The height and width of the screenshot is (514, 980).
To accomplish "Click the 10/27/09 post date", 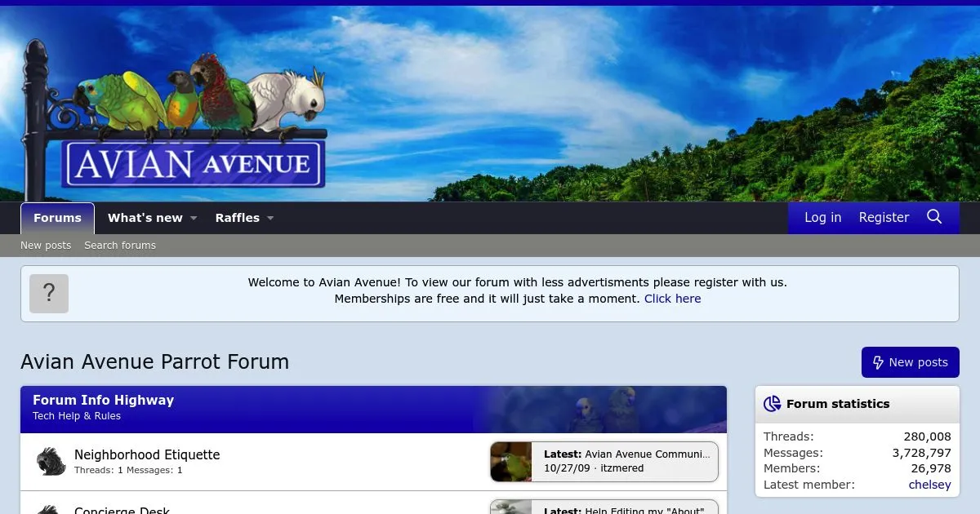I will click(x=568, y=468).
